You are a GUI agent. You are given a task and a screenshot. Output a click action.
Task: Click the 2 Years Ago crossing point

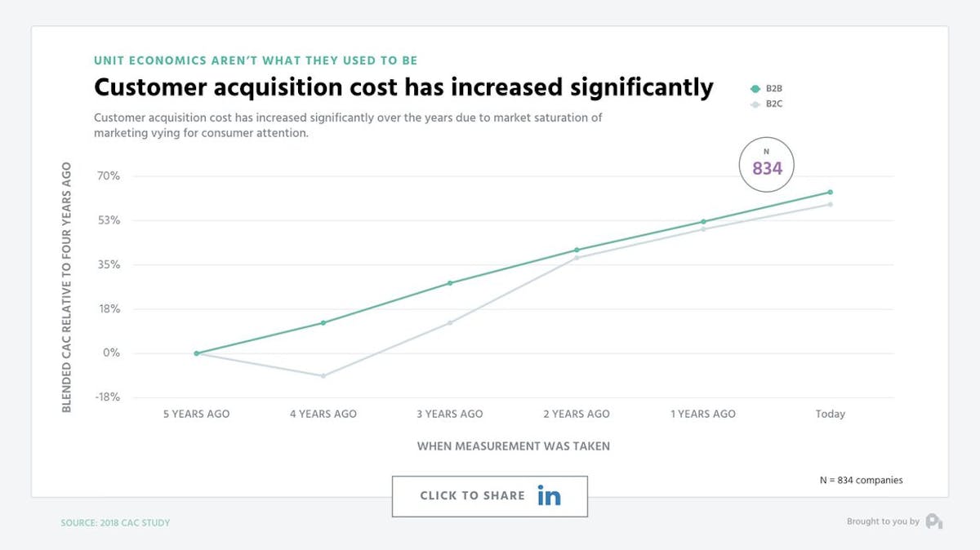[577, 250]
